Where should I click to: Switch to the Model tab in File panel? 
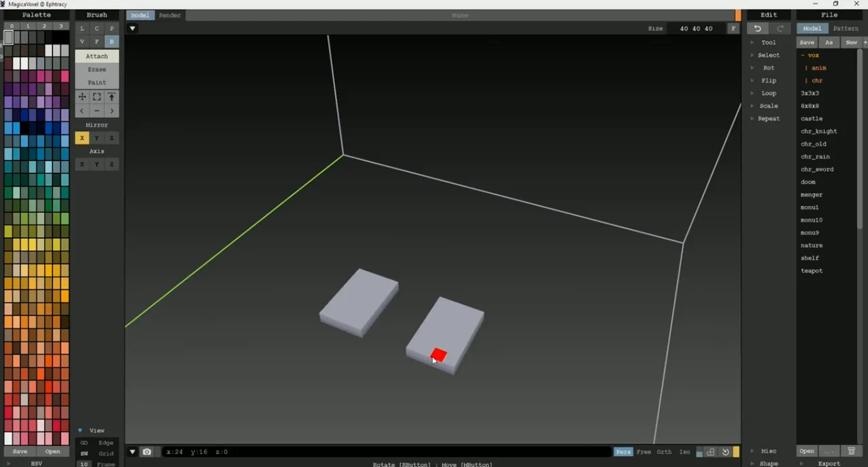click(812, 28)
